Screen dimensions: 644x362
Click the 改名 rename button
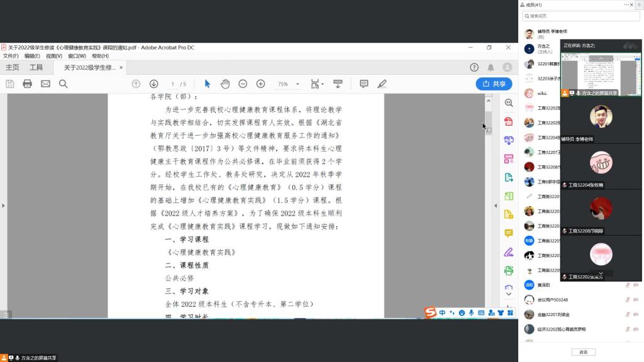click(583, 352)
